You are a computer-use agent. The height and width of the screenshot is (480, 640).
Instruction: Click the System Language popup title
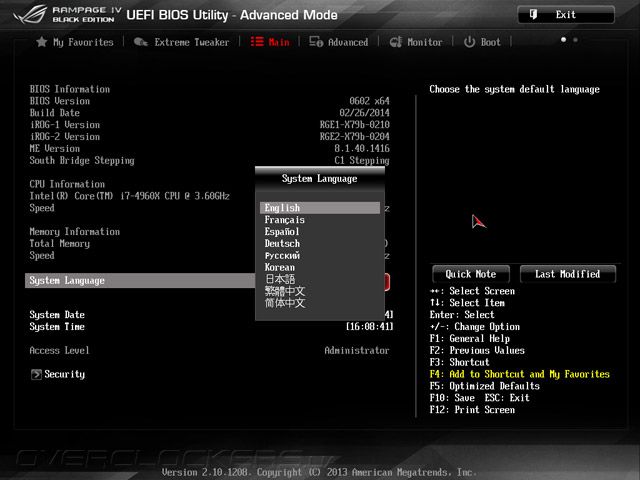click(x=320, y=179)
